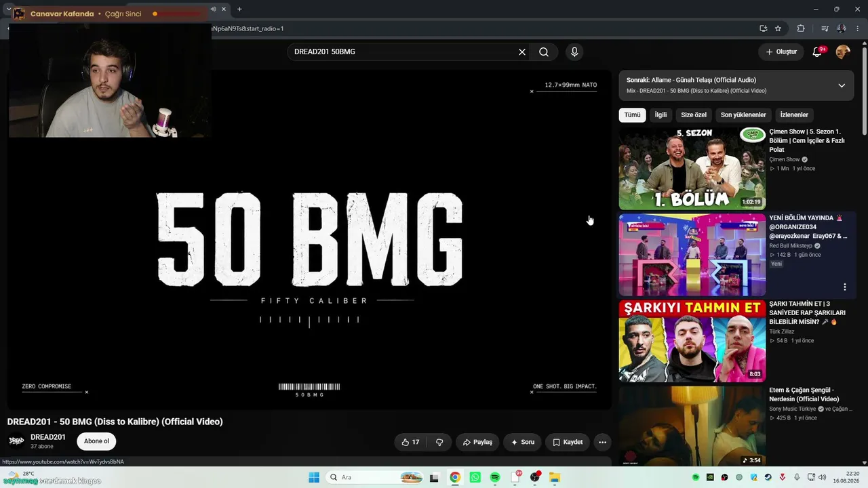
Task: Click the Steam icon in system tray
Action: [768, 477]
